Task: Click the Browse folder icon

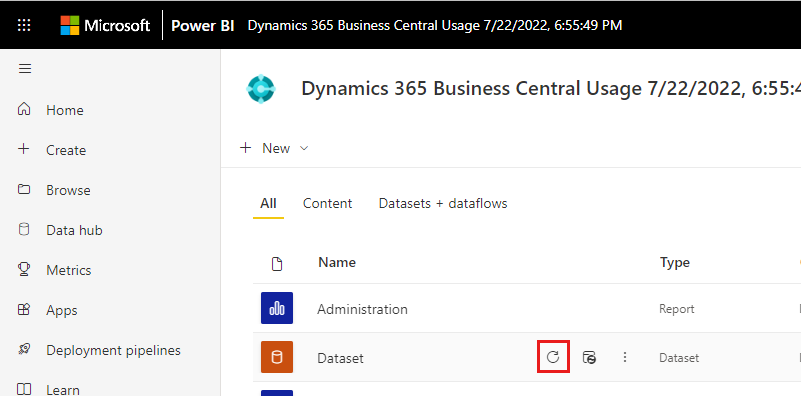Action: coord(24,190)
